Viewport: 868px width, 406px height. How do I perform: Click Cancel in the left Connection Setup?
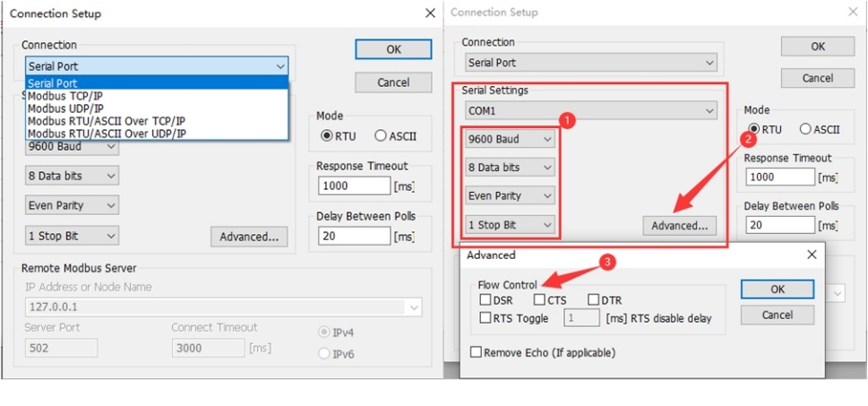392,82
